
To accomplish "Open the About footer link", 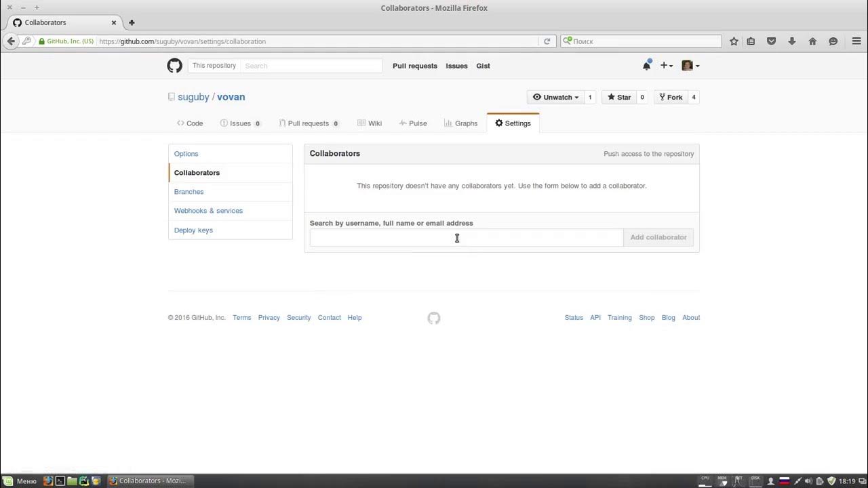I will click(x=691, y=317).
